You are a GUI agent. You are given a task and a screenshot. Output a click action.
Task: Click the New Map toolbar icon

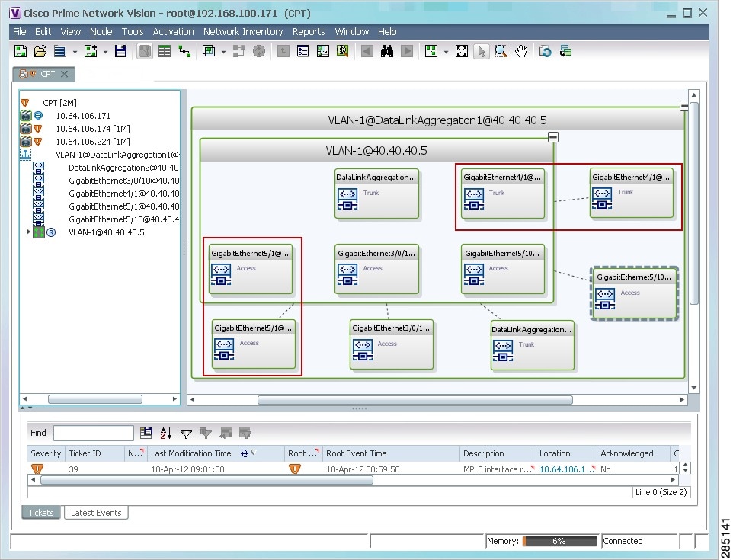tap(21, 51)
